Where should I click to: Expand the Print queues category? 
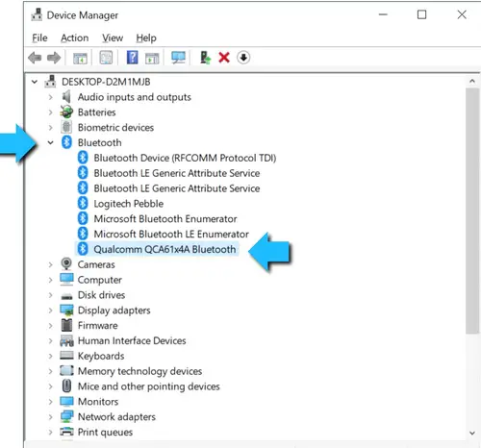coord(50,432)
